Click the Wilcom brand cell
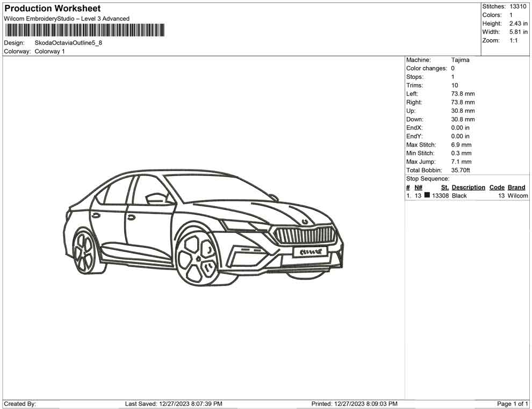This screenshot has height=409, width=532. [517, 195]
